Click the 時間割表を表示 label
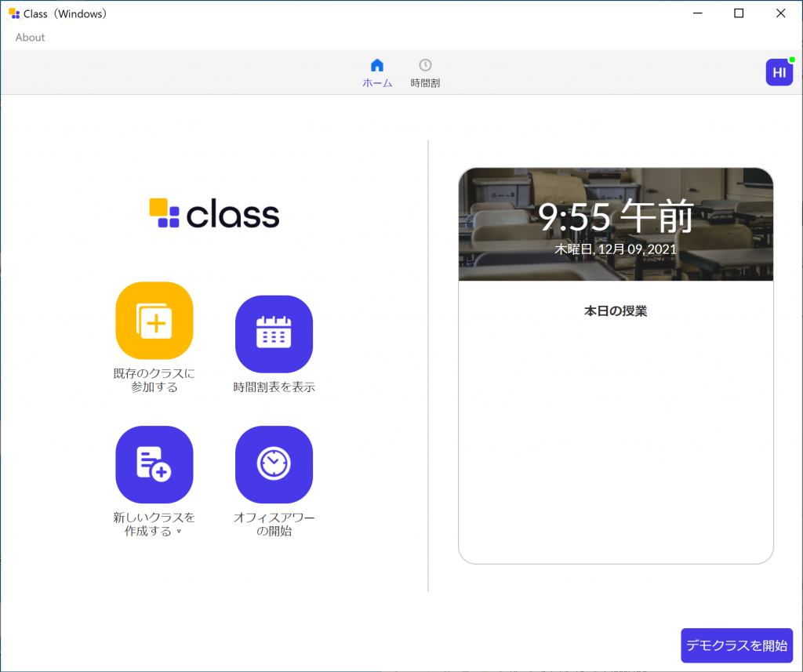The height and width of the screenshot is (672, 803). 274,387
